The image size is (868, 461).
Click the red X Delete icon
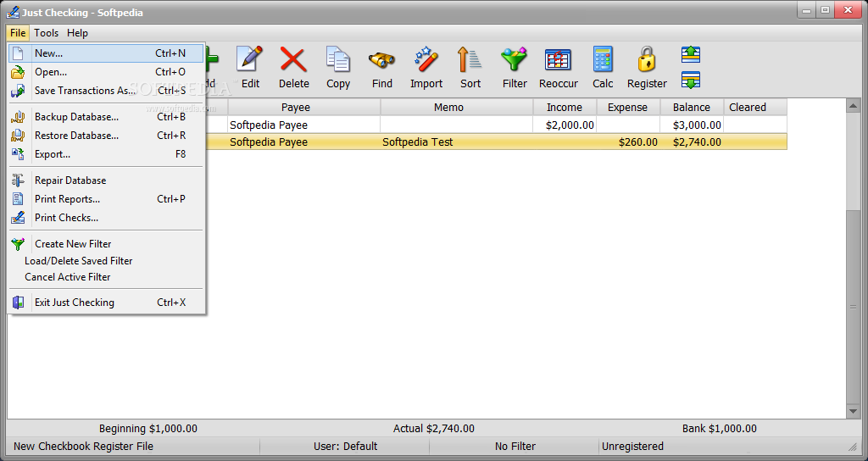click(293, 59)
